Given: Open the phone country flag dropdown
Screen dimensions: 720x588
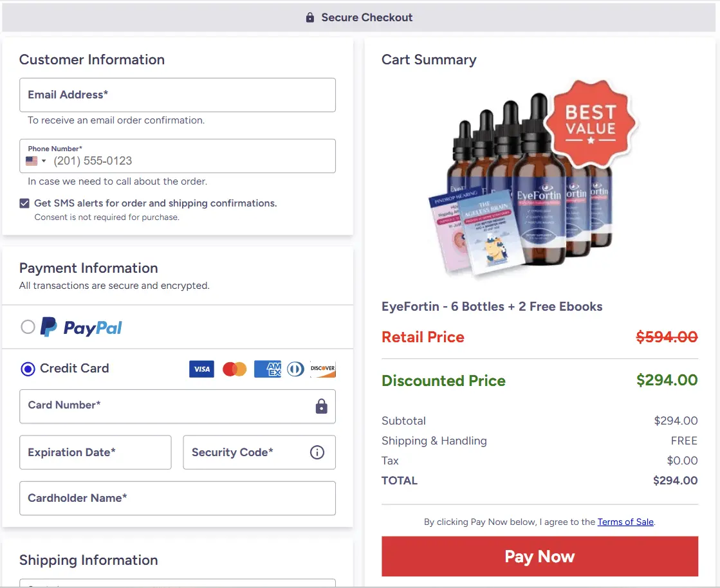Looking at the screenshot, I should point(36,161).
